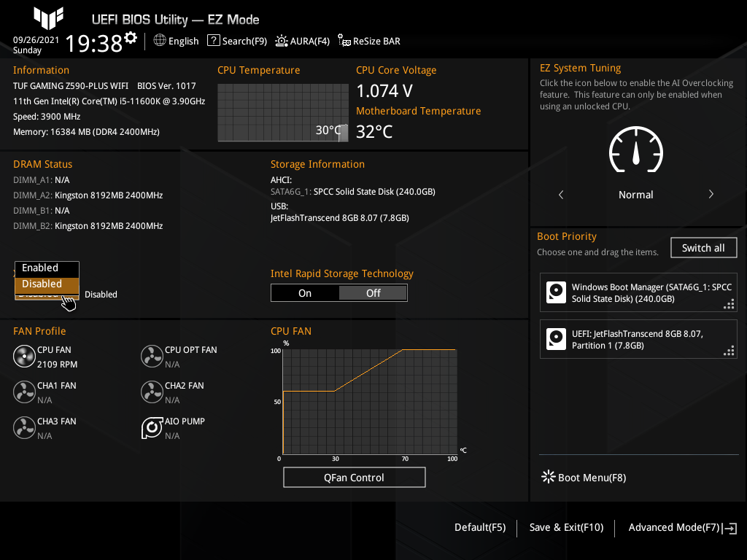Image resolution: width=747 pixels, height=560 pixels.
Task: Click the right chevron in EZ System Tuning
Action: click(711, 194)
